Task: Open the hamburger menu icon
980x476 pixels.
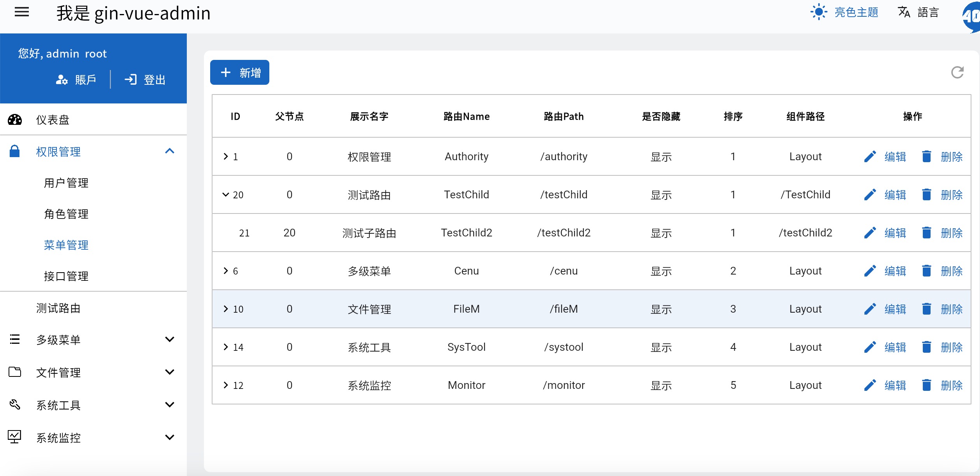Action: click(22, 12)
